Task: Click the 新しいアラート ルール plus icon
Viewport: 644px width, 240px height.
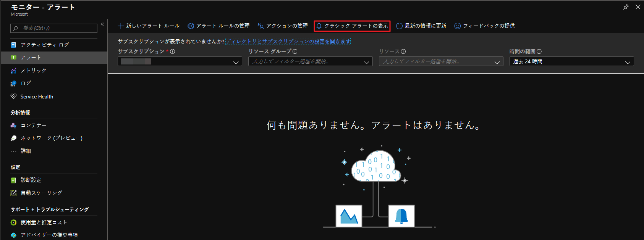Action: [120, 26]
